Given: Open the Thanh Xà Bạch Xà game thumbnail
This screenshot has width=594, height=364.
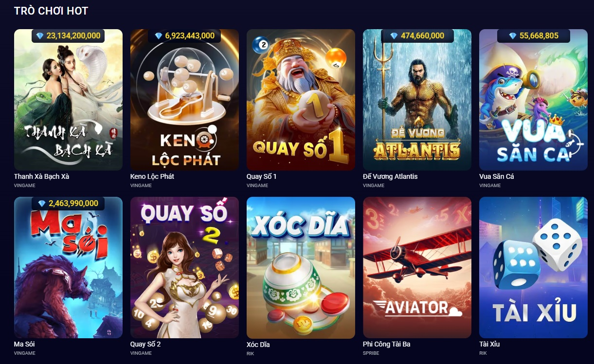Looking at the screenshot, I should click(68, 100).
